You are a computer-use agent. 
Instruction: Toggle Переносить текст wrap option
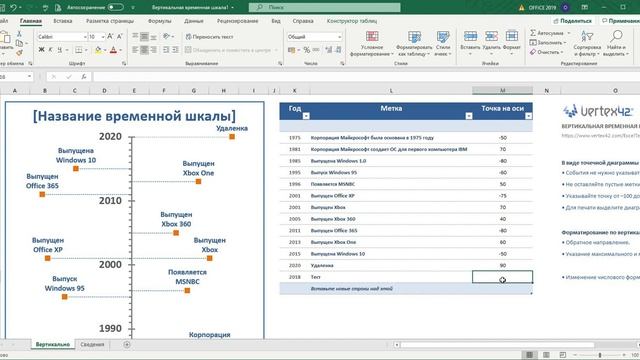click(x=209, y=37)
